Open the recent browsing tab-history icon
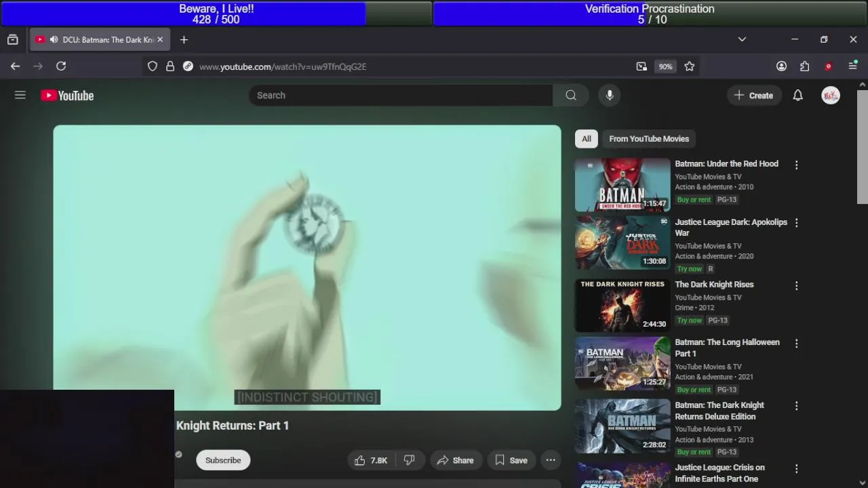 click(x=12, y=40)
